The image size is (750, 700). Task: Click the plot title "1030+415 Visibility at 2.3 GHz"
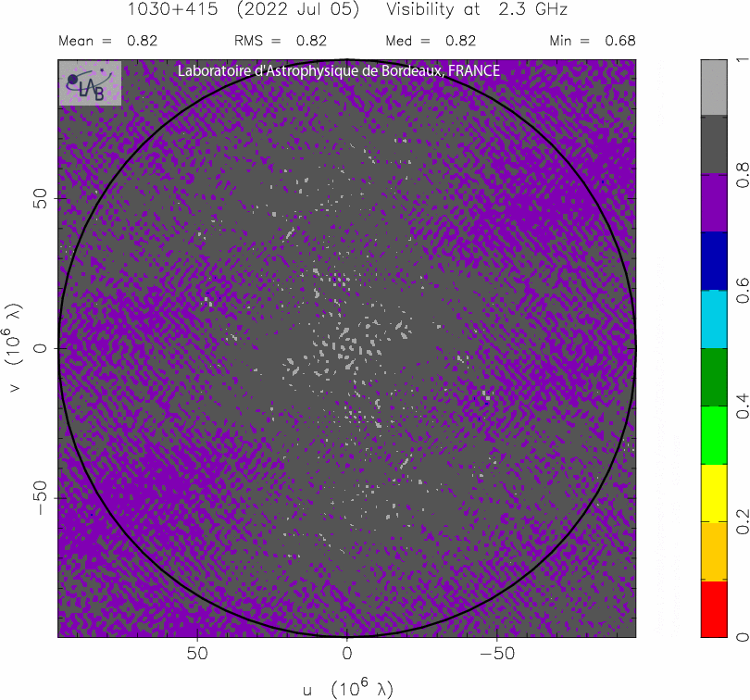[x=346, y=10]
